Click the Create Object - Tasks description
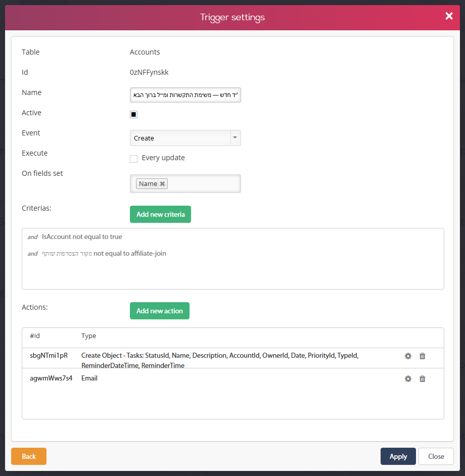The width and height of the screenshot is (465, 476). click(220, 360)
